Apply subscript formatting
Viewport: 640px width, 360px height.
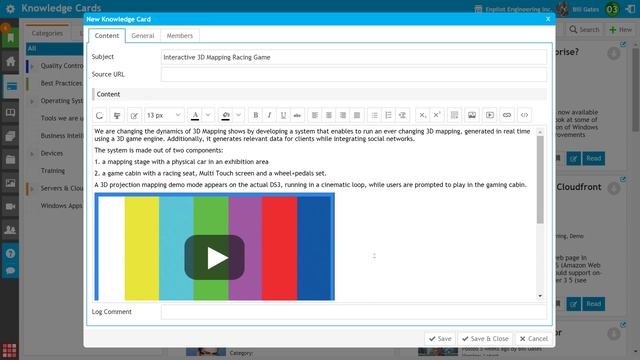(422, 116)
